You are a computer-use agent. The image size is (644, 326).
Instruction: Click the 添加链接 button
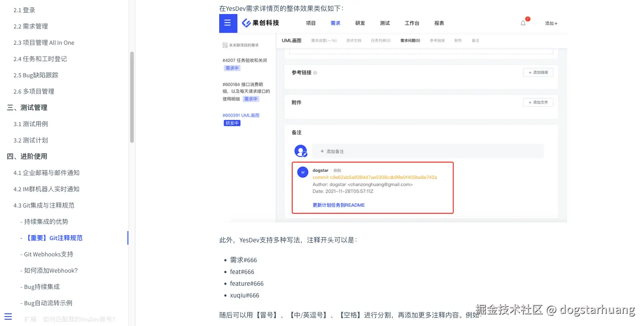(538, 72)
